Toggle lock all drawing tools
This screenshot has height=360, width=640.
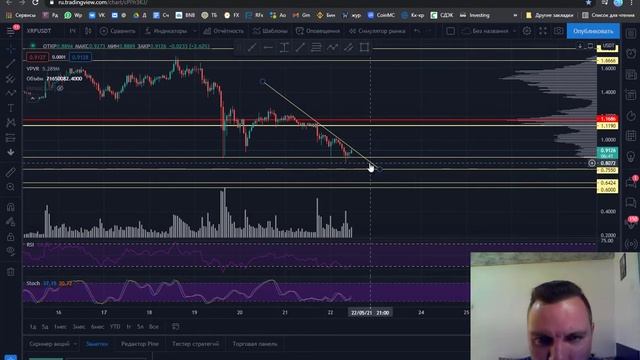point(11,237)
